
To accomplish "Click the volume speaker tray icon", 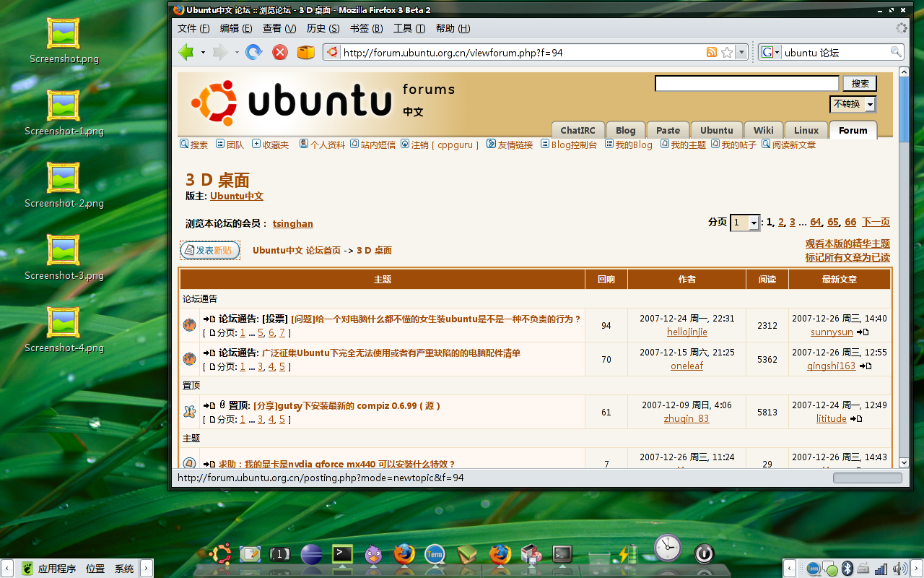I will coord(899,569).
